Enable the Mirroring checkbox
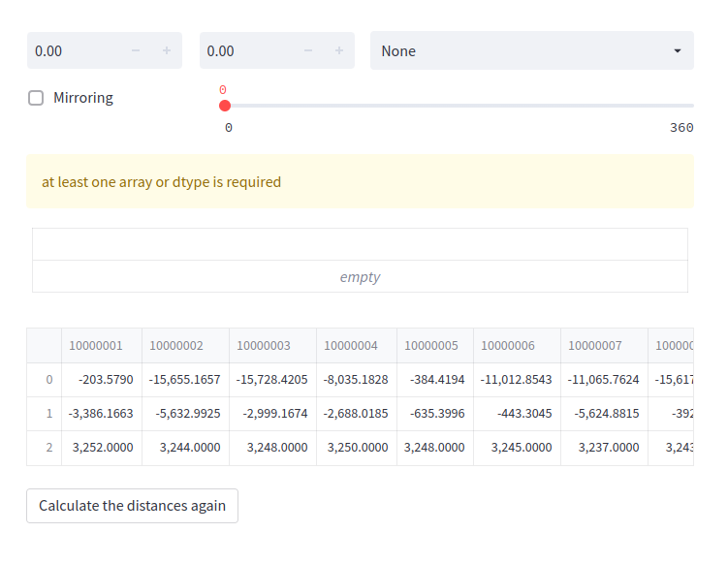 tap(36, 98)
